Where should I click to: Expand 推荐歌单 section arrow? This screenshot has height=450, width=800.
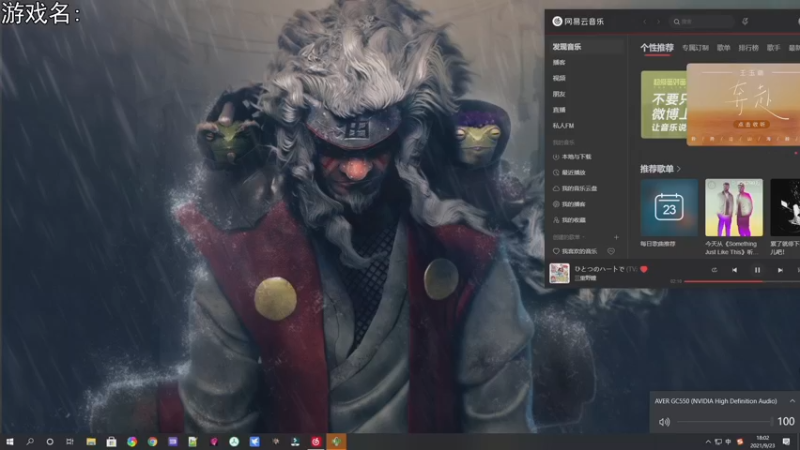point(679,169)
